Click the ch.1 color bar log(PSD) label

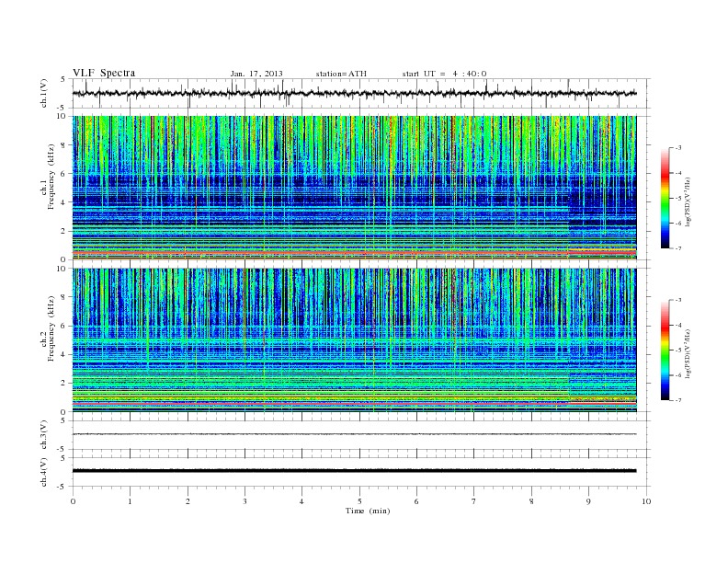pyautogui.click(x=688, y=201)
